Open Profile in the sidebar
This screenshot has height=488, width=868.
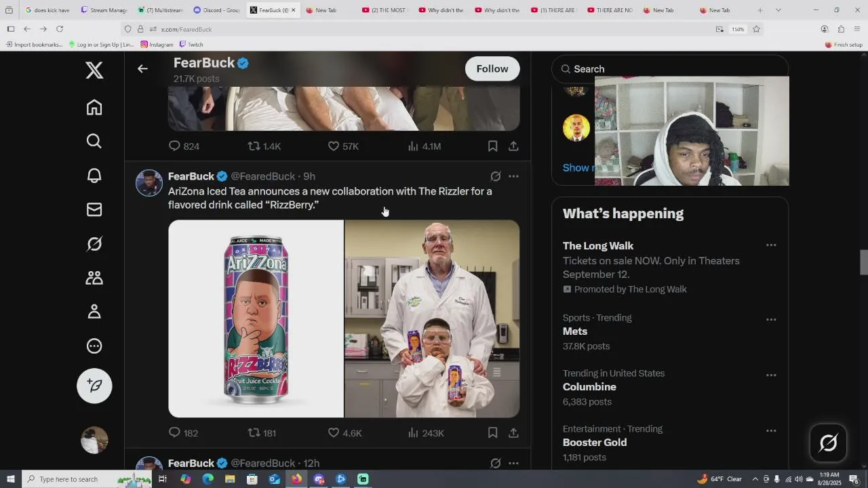[94, 311]
